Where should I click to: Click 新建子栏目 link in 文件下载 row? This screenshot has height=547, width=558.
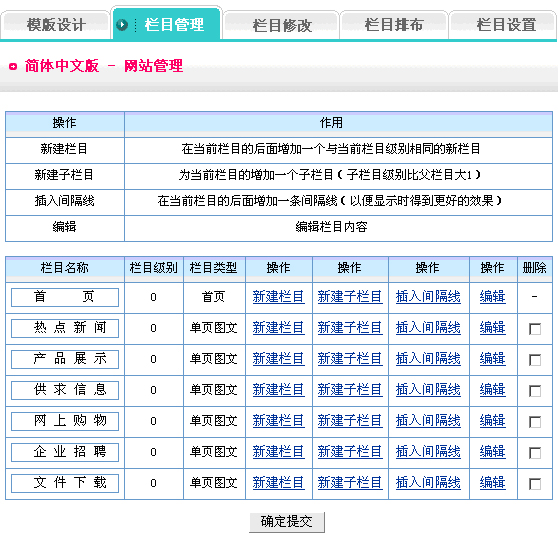[350, 483]
